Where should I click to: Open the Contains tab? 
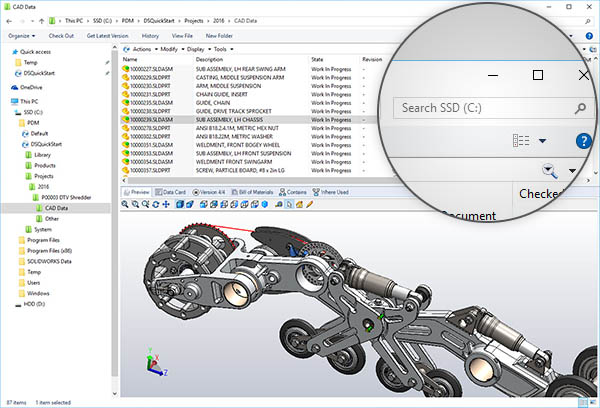click(293, 192)
